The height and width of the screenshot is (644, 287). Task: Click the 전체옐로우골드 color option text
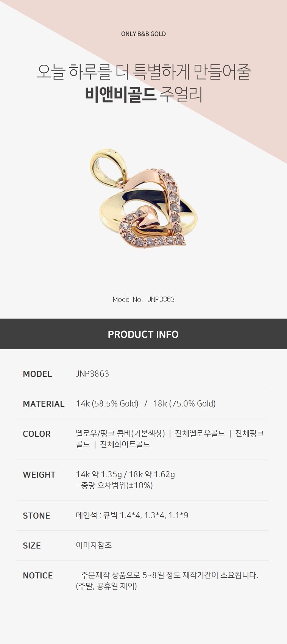pyautogui.click(x=200, y=433)
